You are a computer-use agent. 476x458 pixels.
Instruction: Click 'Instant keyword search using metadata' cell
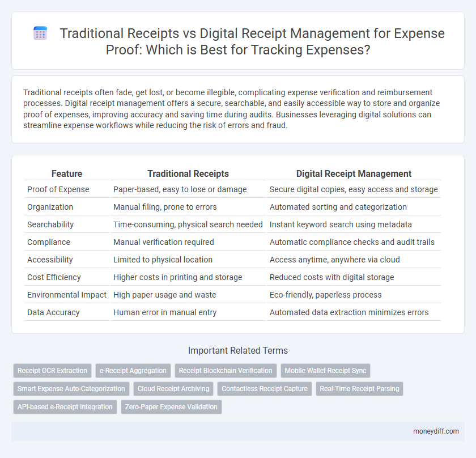[x=341, y=224]
